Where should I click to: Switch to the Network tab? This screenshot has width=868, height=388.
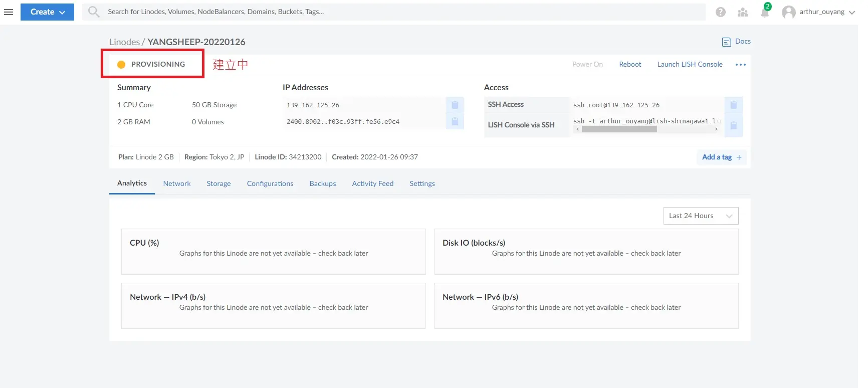[x=177, y=184]
